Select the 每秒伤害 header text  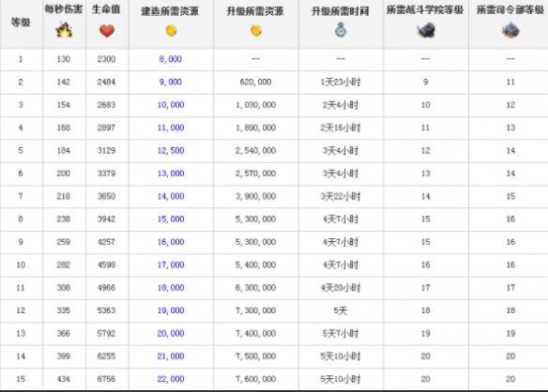pos(64,9)
